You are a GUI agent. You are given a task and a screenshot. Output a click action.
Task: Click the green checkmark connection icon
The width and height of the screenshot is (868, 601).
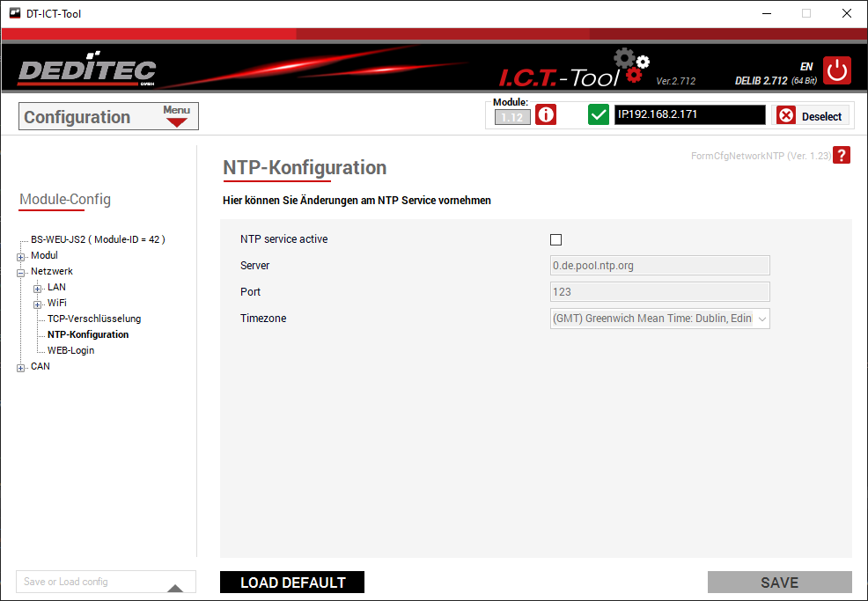pyautogui.click(x=599, y=115)
